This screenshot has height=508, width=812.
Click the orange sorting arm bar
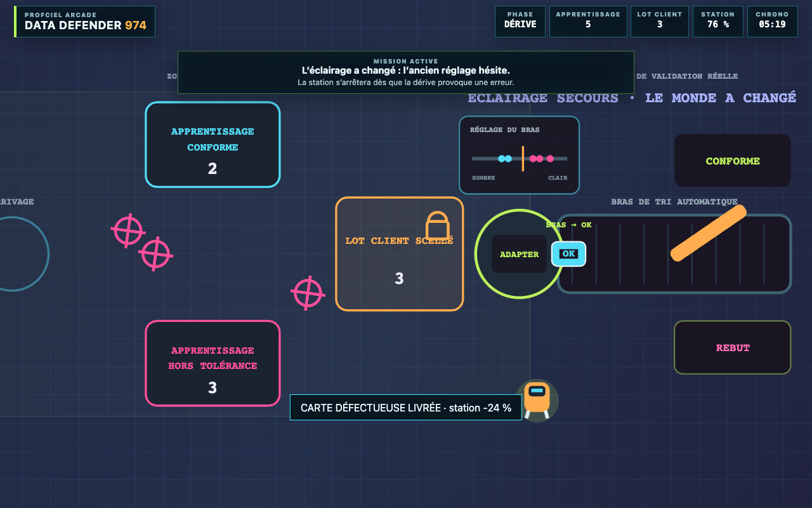(x=709, y=232)
